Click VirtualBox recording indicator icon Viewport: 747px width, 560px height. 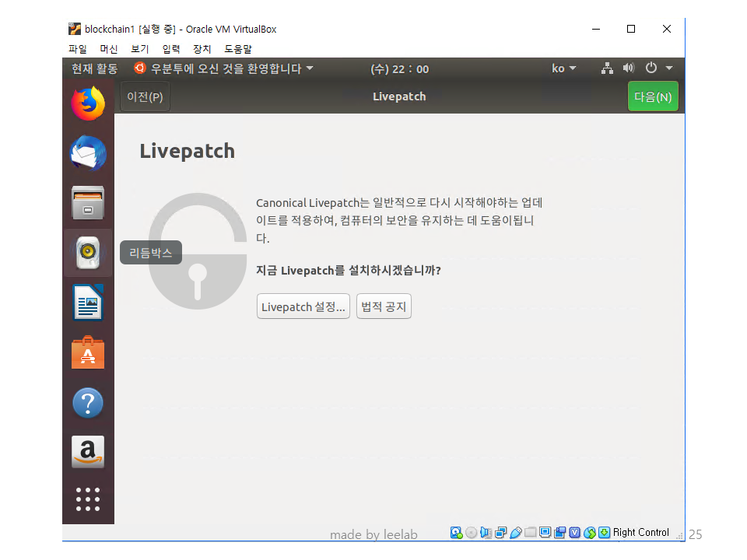[x=559, y=532]
